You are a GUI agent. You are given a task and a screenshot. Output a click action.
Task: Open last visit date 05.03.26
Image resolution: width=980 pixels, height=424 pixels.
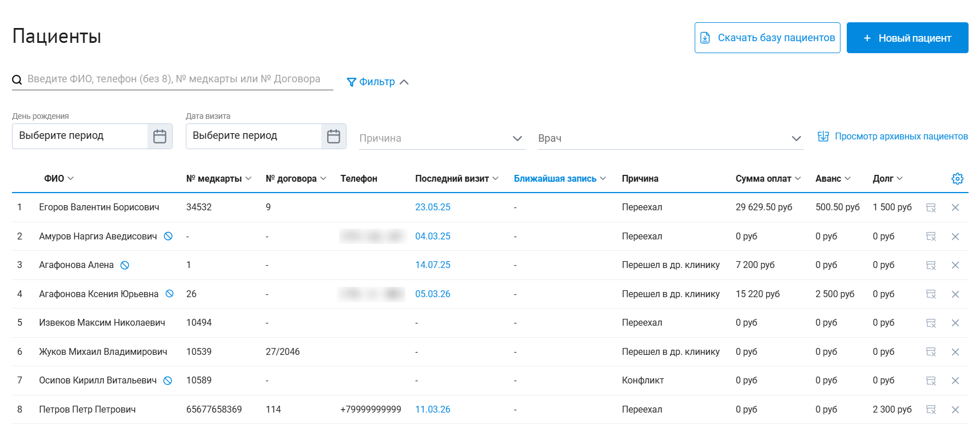point(433,294)
